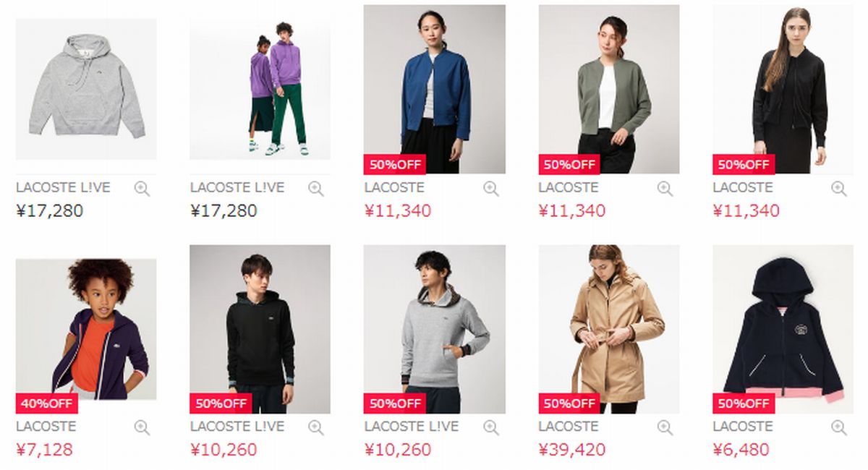868x470 pixels.
Task: Click the magnifier for the navy kids hoodie
Action: (839, 427)
